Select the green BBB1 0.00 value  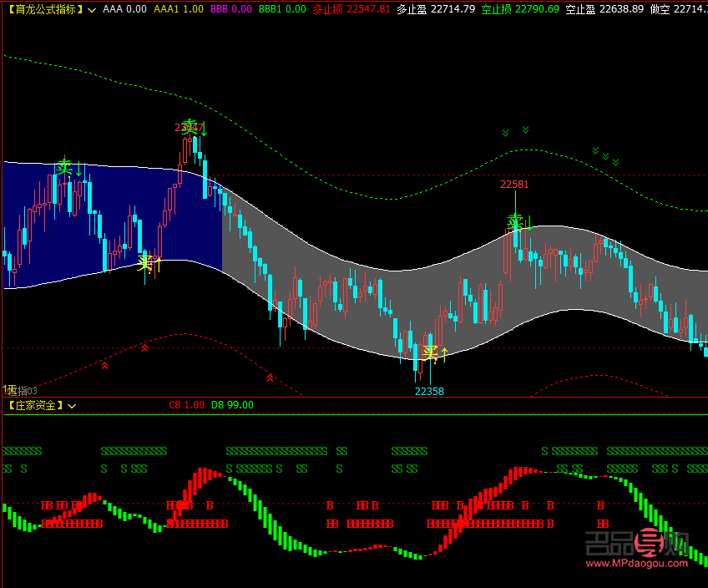282,9
